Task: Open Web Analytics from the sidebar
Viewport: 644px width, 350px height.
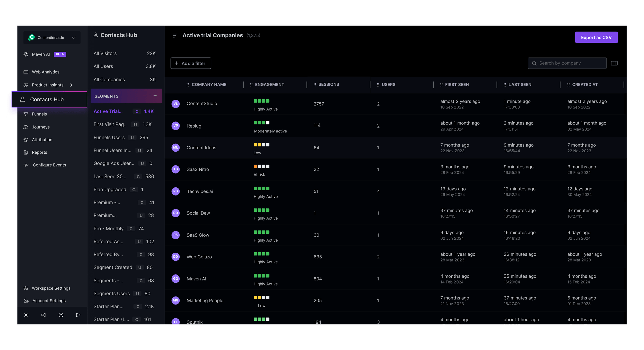Action: coord(46,72)
